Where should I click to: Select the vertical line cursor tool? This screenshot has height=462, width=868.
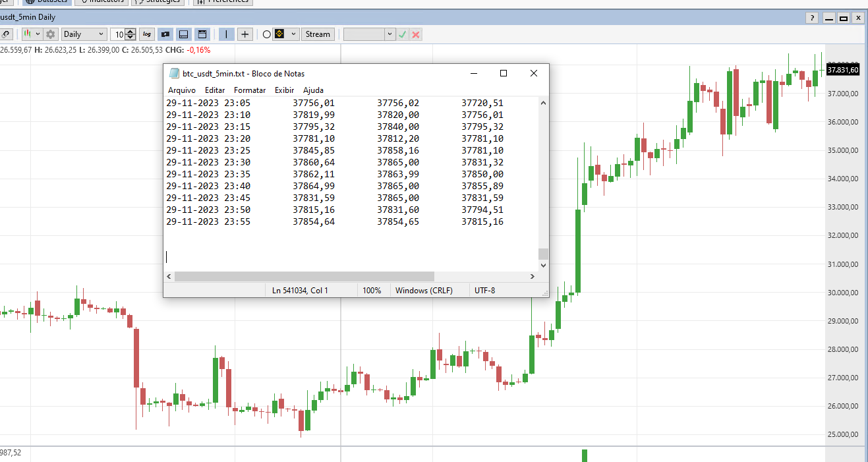coord(227,34)
